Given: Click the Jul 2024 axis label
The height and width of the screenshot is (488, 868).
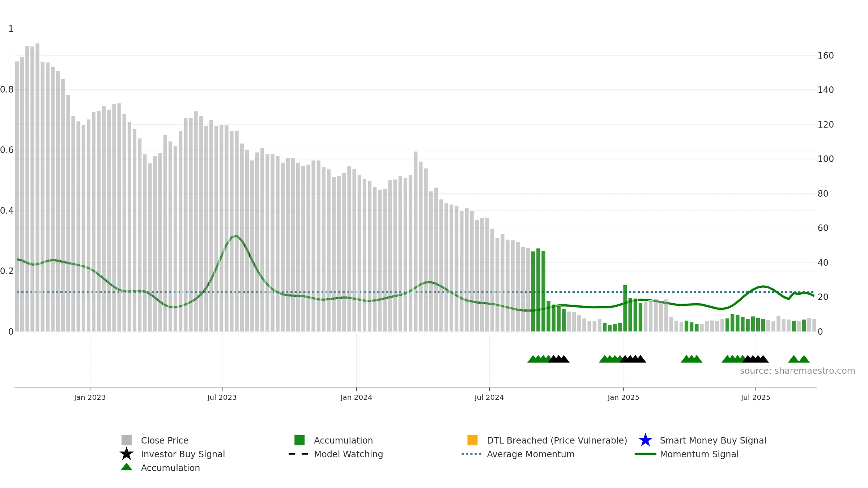Looking at the screenshot, I should point(489,398).
